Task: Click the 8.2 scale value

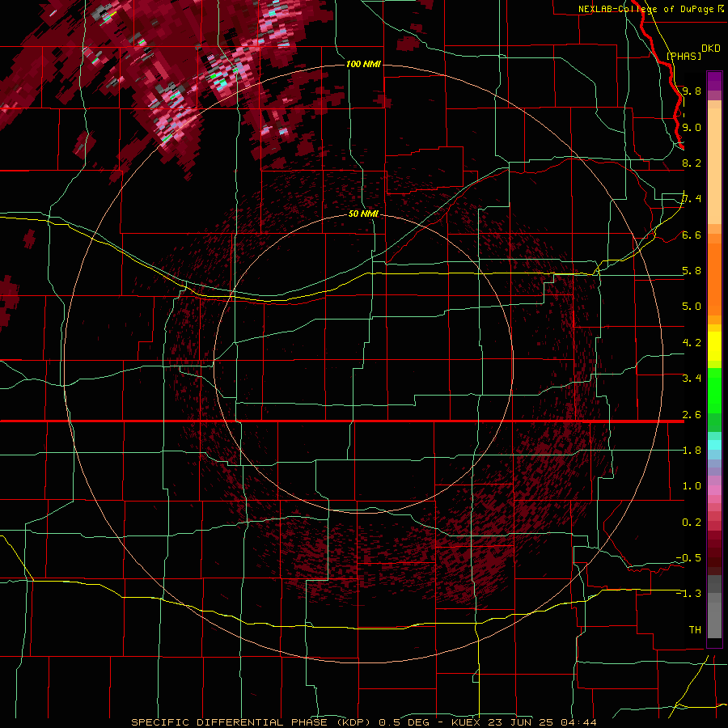Action: point(692,163)
